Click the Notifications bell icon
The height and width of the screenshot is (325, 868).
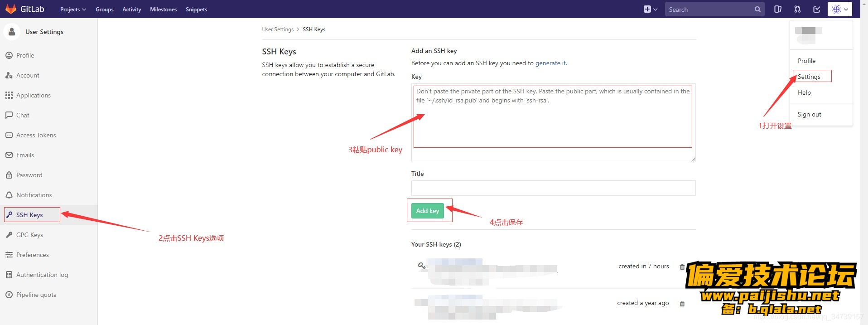pos(9,195)
